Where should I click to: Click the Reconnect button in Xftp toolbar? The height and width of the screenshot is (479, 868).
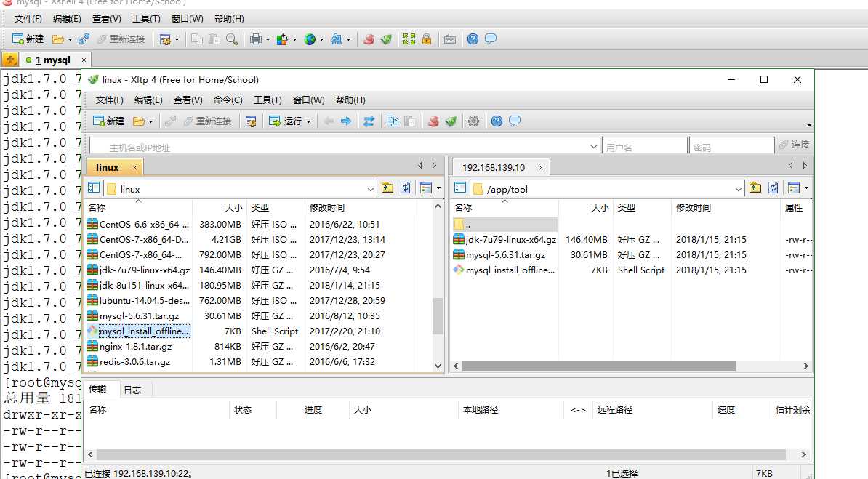coord(207,121)
